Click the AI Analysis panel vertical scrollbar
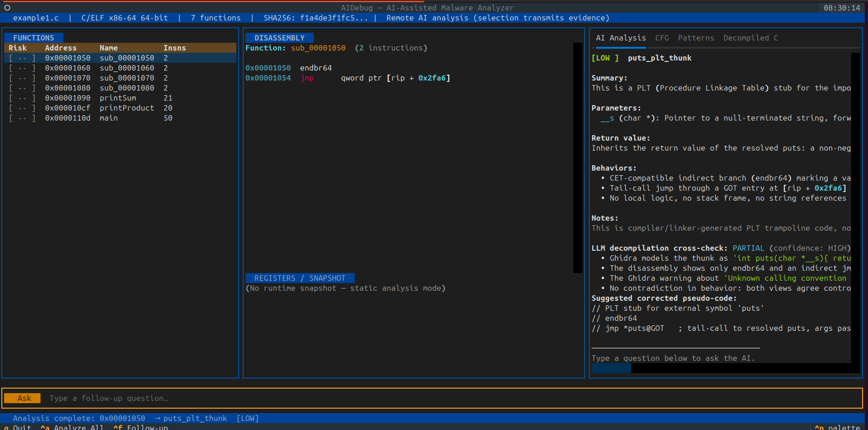Image resolution: width=868 pixels, height=430 pixels. 856,208
